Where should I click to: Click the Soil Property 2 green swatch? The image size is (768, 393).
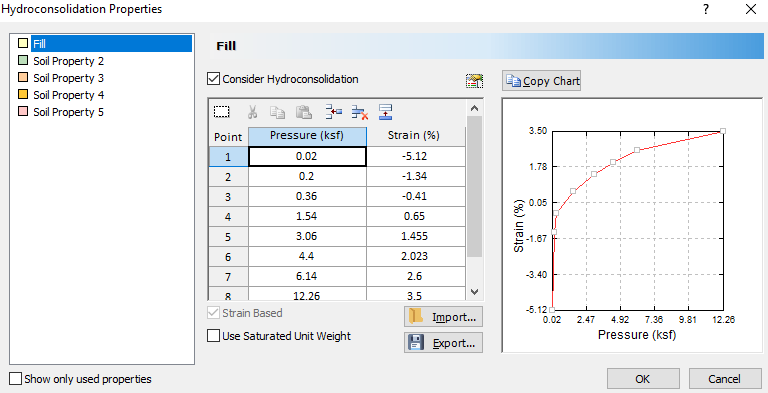[x=23, y=61]
